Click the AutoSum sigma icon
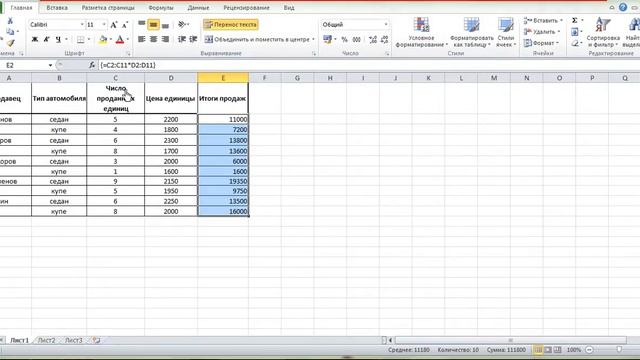Screen dimensions: 640x360 (575, 20)
